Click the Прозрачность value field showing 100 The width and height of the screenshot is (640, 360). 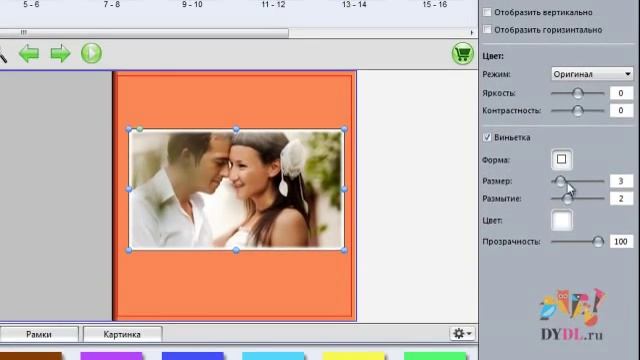[621, 242]
